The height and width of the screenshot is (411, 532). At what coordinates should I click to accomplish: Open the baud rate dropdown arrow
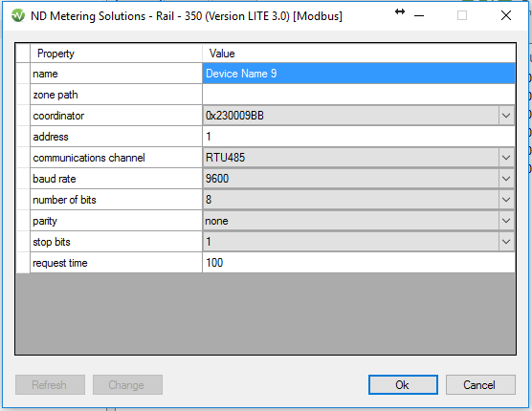click(506, 179)
